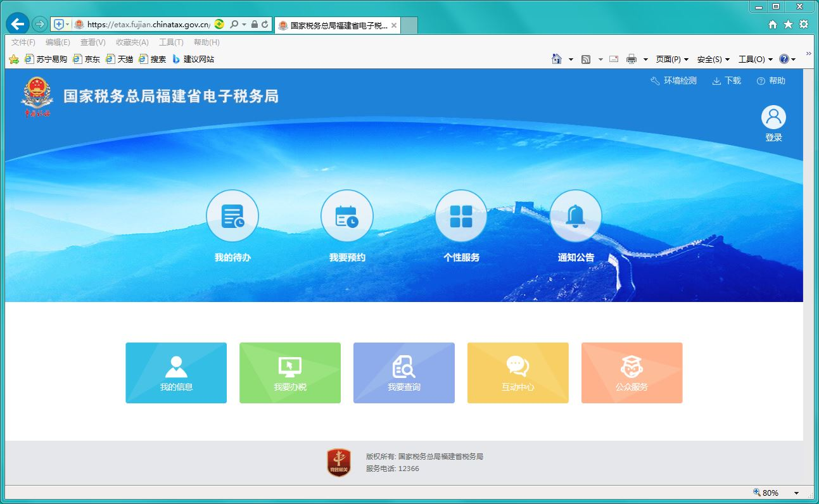Screen dimensions: 819x504
Task: Open the 公众服务 tile
Action: click(632, 373)
